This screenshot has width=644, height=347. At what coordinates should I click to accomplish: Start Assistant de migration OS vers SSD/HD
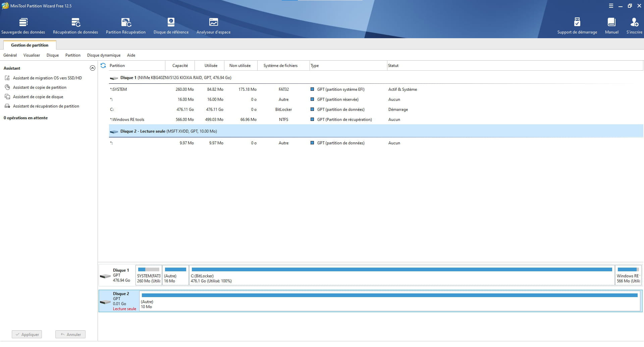click(47, 78)
